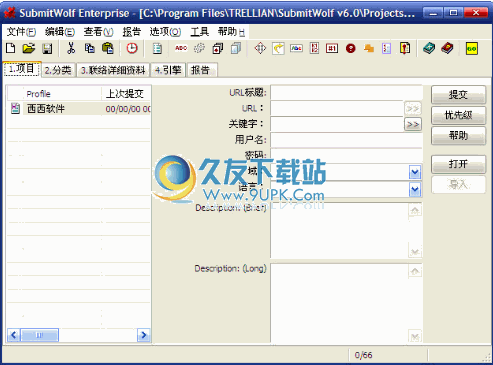Click the Cut scissors icon
Image resolution: width=493 pixels, height=365 pixels.
click(x=71, y=48)
